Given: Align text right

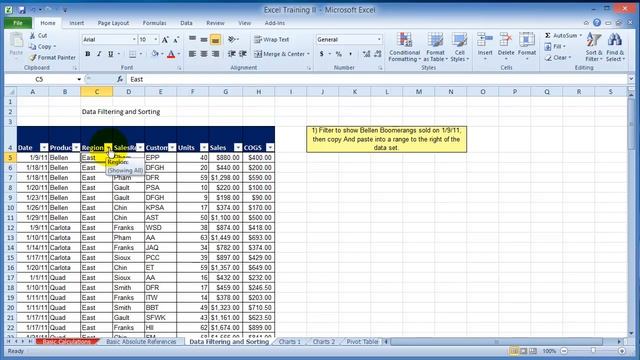Looking at the screenshot, I should pyautogui.click(x=215, y=54).
